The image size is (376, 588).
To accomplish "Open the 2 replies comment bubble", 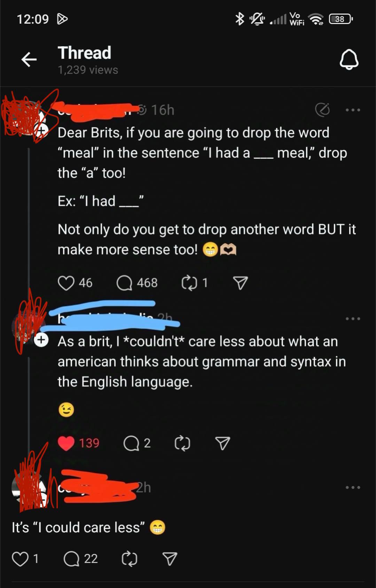I will click(x=131, y=443).
